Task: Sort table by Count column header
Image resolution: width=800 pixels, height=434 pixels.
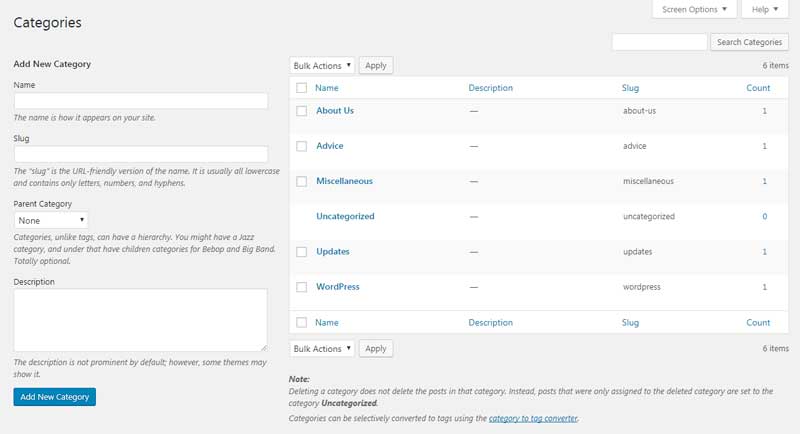Action: click(758, 88)
